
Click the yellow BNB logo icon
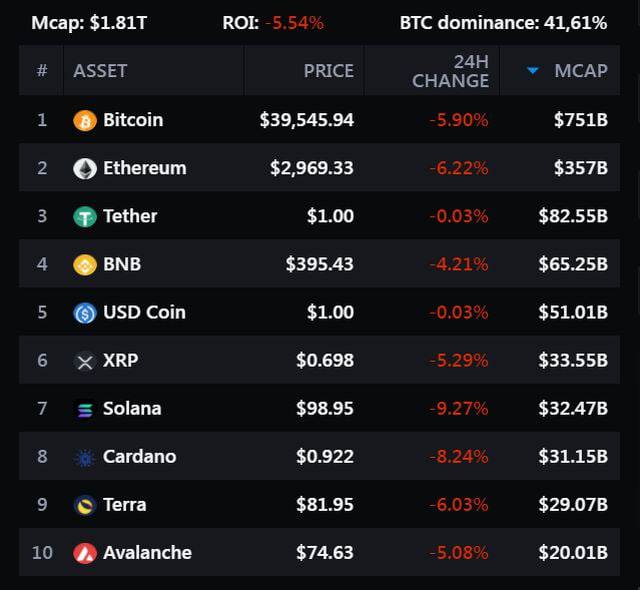point(85,265)
